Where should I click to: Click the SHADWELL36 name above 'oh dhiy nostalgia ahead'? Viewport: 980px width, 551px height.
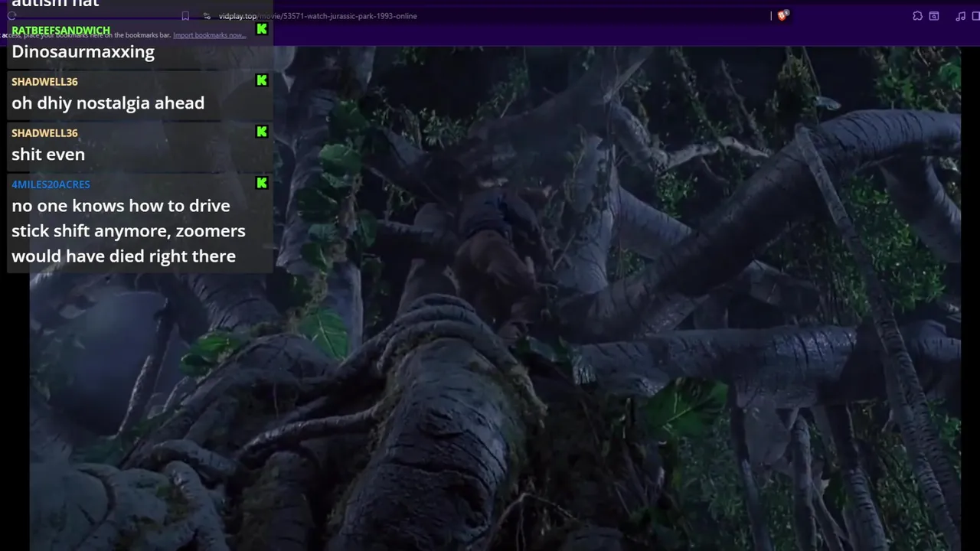point(44,82)
